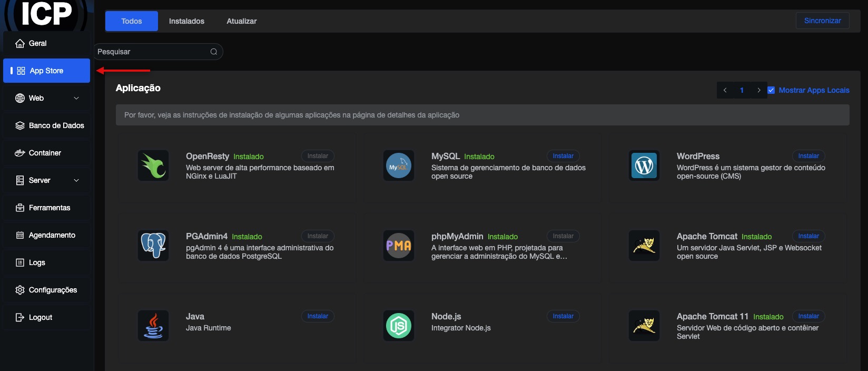
Task: Go to previous apps page arrow
Action: (725, 90)
